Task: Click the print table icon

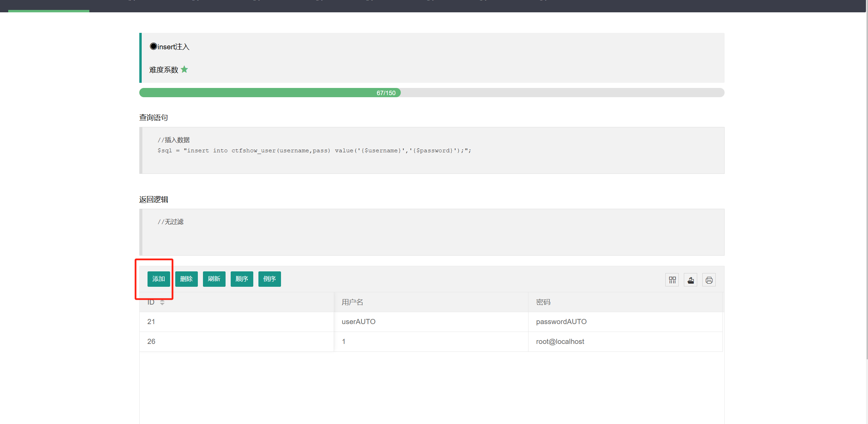Action: tap(709, 280)
